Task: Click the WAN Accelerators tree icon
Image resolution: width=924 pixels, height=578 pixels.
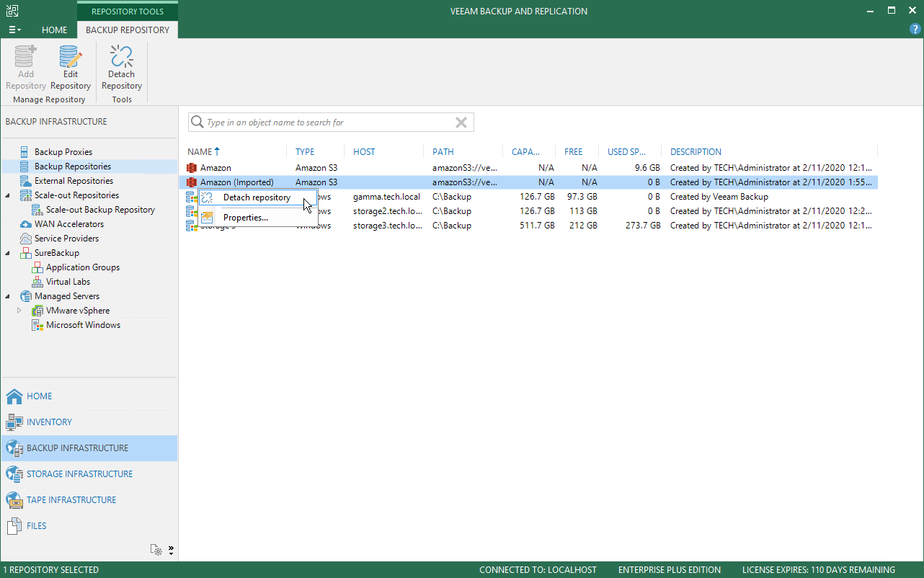Action: (26, 224)
